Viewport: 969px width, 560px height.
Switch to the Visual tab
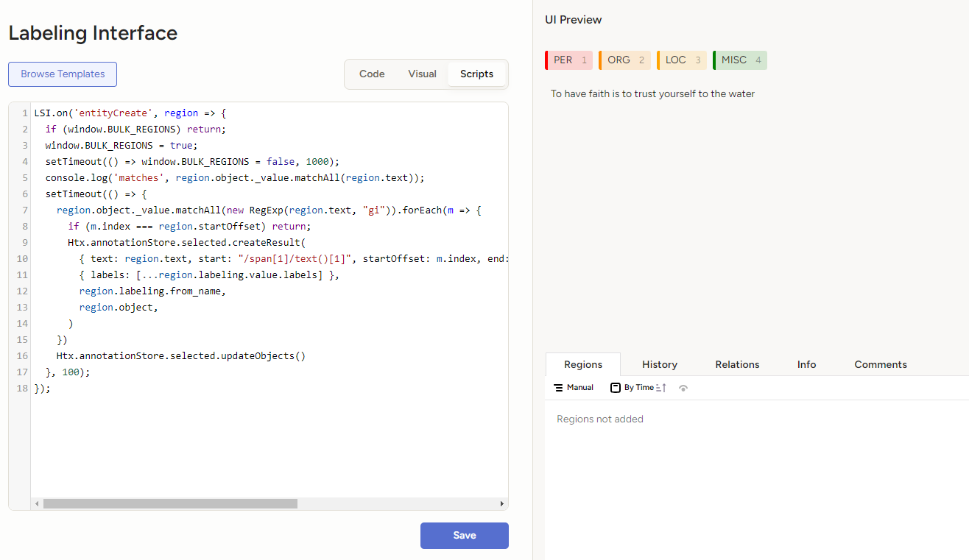pyautogui.click(x=422, y=74)
